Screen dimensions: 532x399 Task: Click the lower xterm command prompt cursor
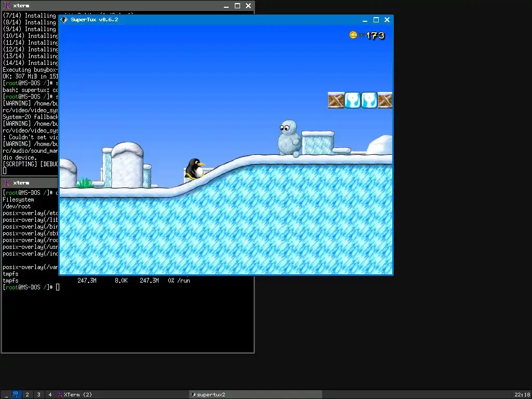click(58, 287)
